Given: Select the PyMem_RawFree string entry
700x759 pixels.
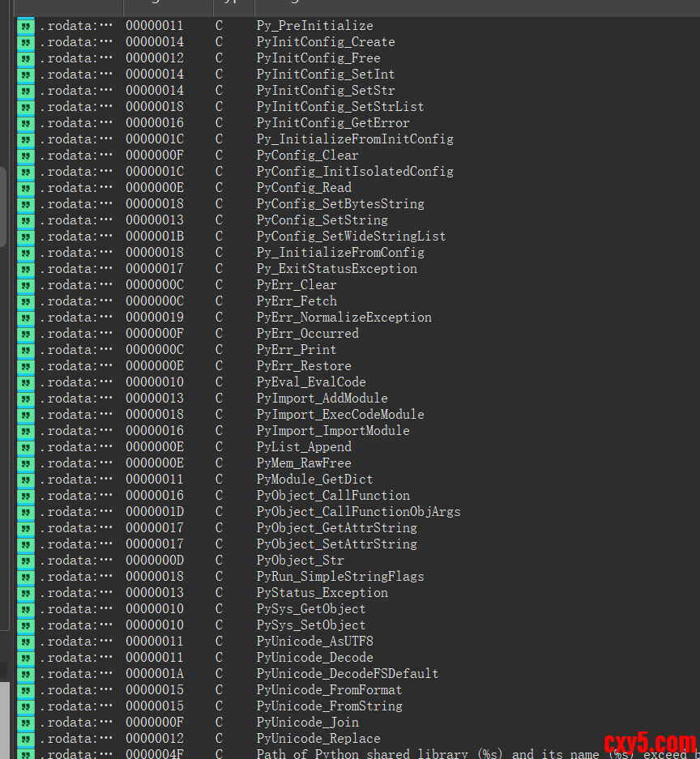Looking at the screenshot, I should [x=304, y=463].
